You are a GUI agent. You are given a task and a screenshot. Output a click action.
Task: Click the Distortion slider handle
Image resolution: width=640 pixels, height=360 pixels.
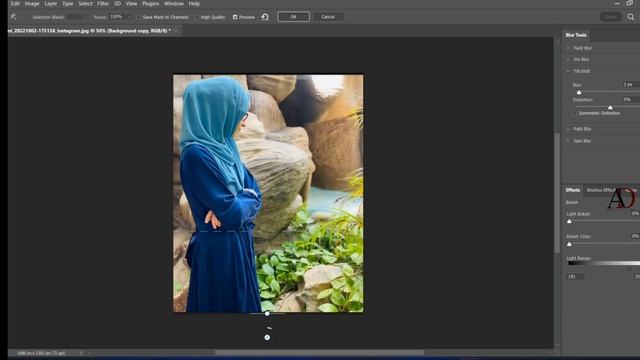pos(610,107)
